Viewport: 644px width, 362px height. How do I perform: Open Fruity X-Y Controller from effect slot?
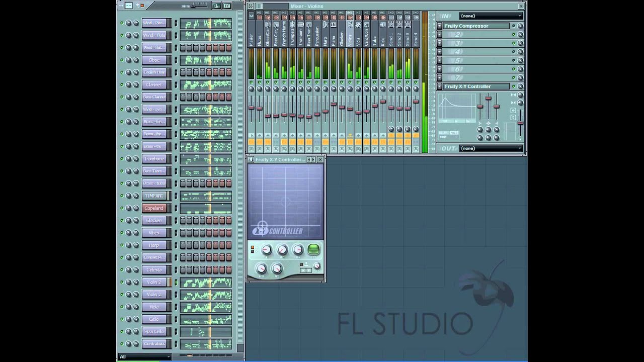coord(476,86)
